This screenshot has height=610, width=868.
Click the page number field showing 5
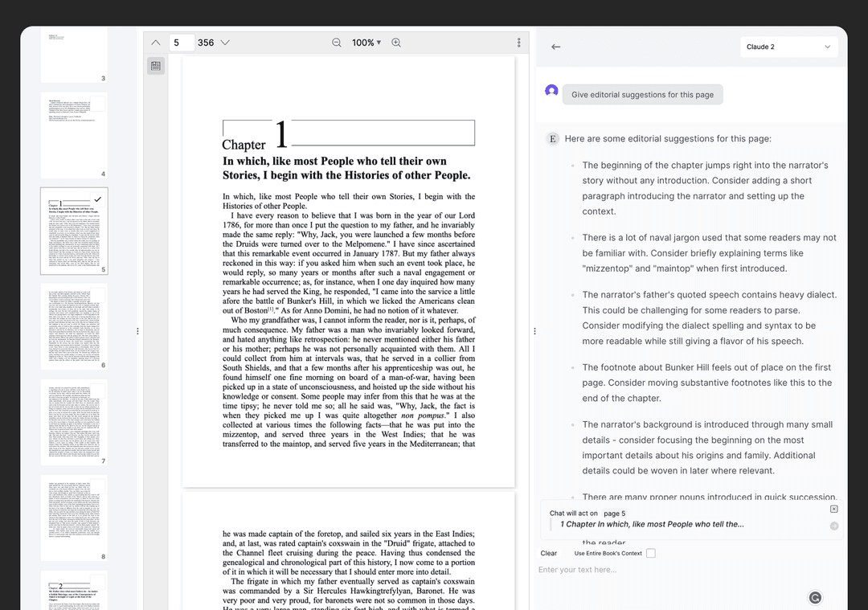pos(182,43)
